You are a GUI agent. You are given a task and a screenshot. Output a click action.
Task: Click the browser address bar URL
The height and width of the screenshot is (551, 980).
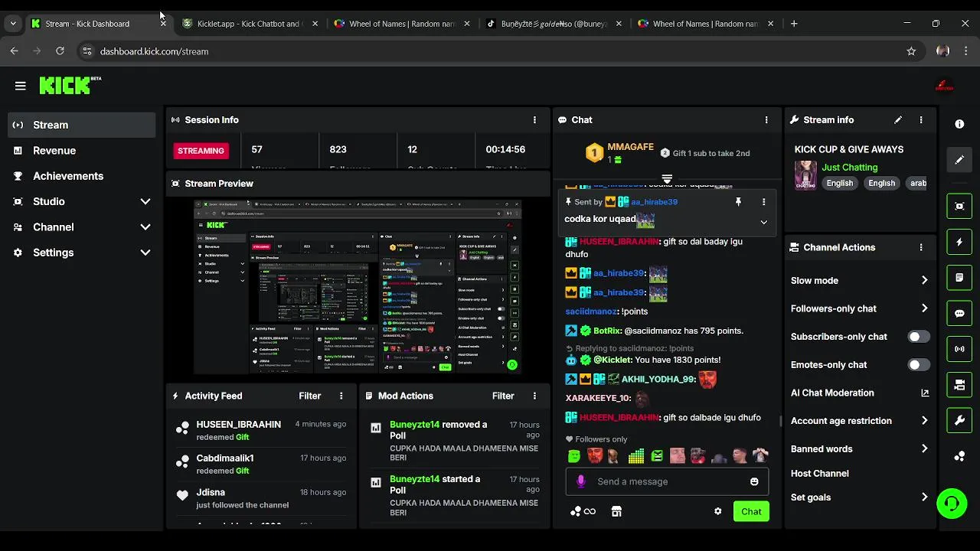(154, 51)
